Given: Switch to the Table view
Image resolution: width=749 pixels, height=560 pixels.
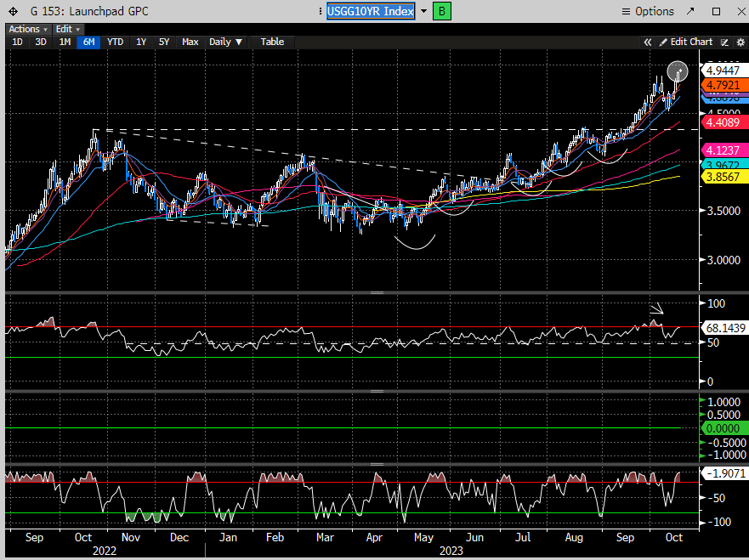Looking at the screenshot, I should point(272,42).
